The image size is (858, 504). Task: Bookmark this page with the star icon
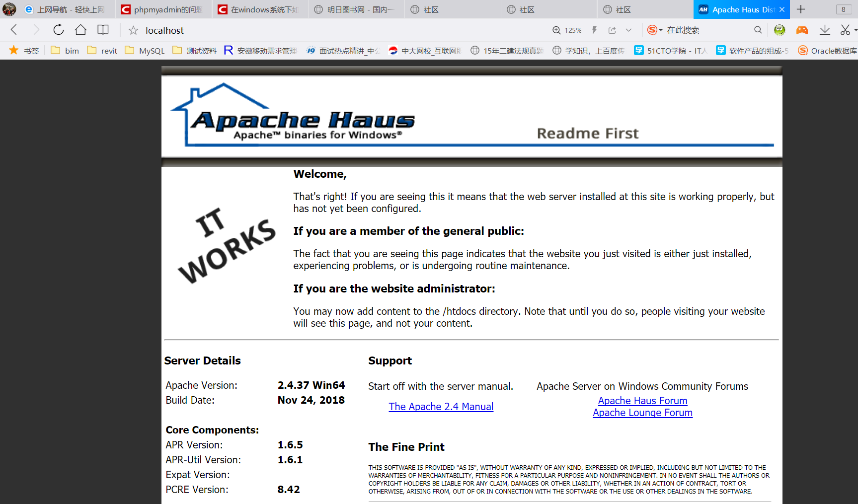pos(133,30)
